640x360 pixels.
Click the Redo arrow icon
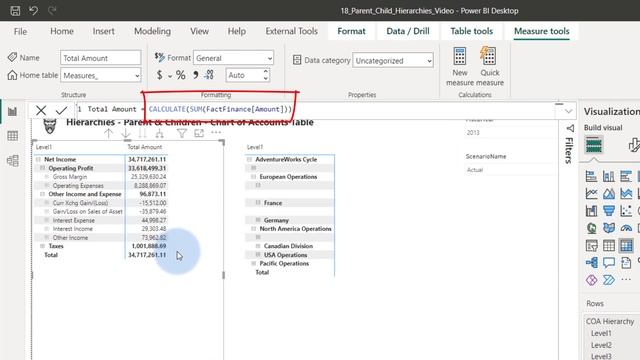coord(52,10)
